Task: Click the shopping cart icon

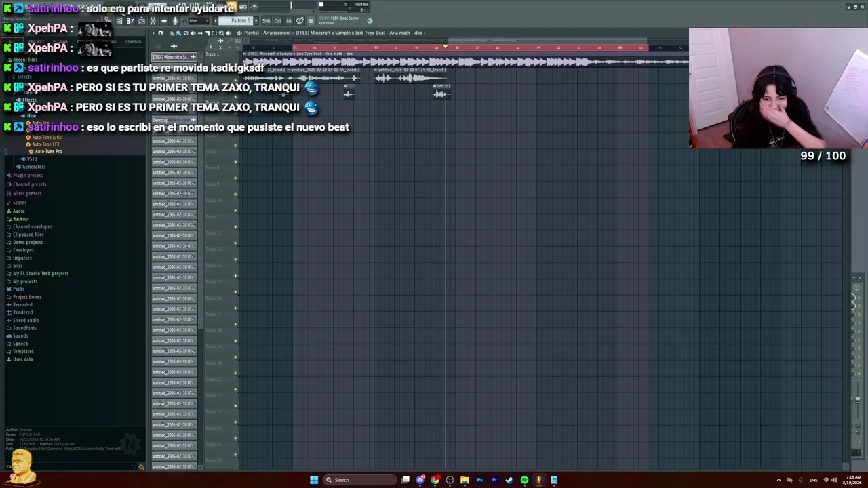Action: pos(311,21)
